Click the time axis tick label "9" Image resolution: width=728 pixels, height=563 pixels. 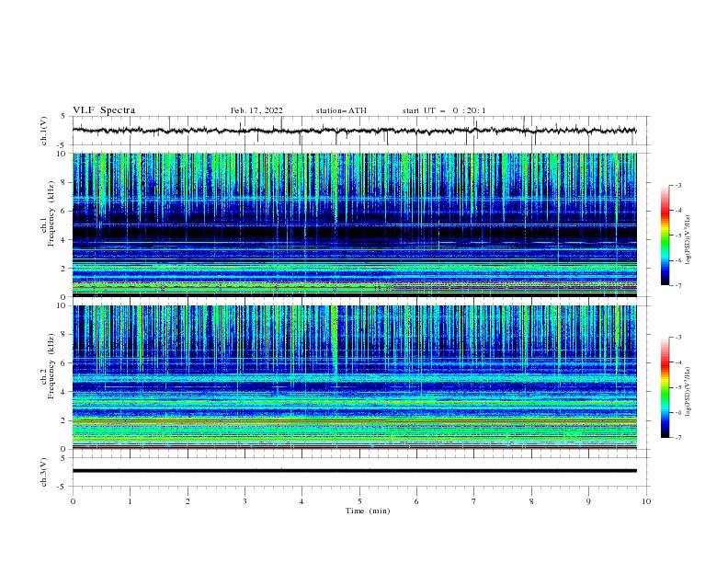point(588,501)
